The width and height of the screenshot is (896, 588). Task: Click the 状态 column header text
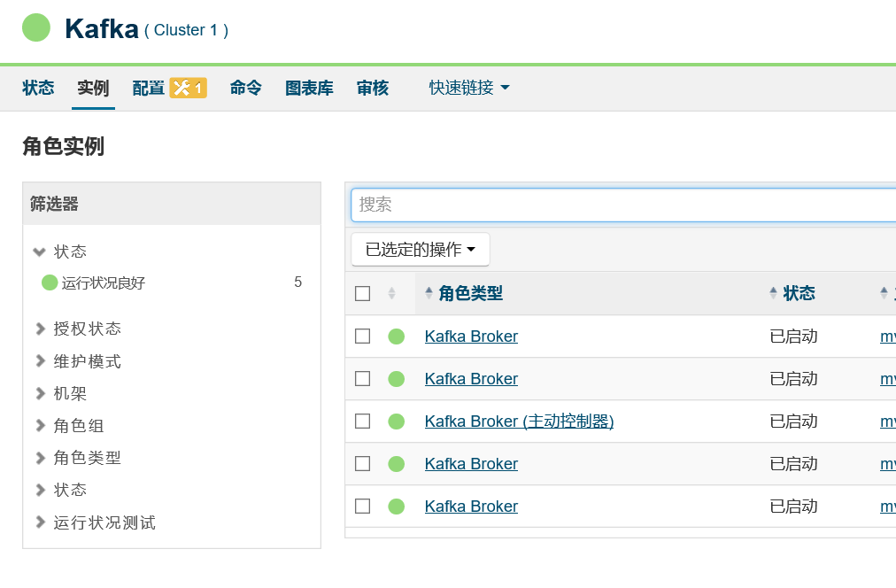point(799,293)
